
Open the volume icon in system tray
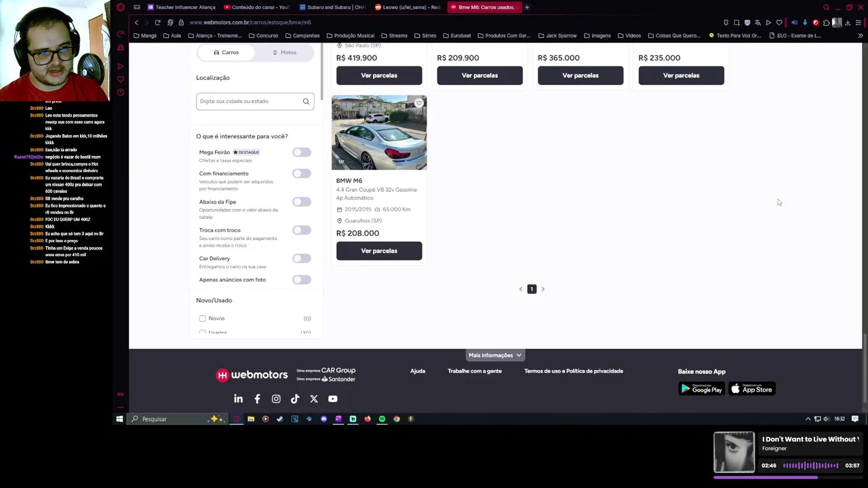(826, 419)
